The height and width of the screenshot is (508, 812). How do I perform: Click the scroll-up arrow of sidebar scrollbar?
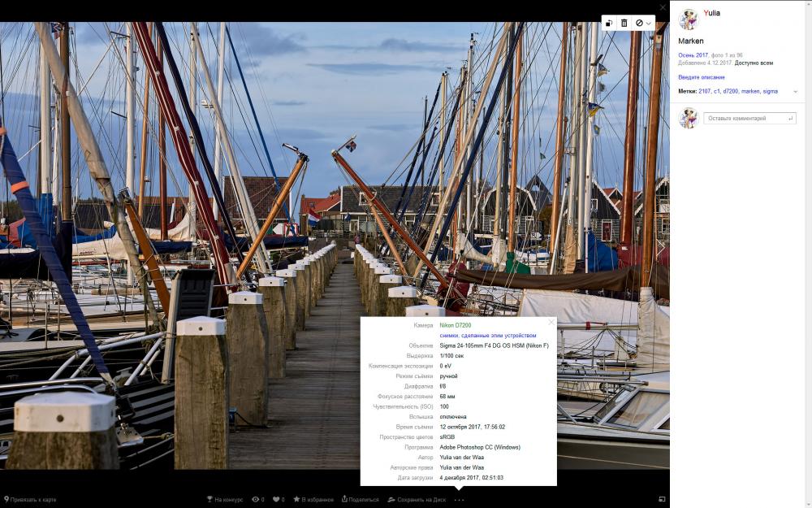pos(808,3)
